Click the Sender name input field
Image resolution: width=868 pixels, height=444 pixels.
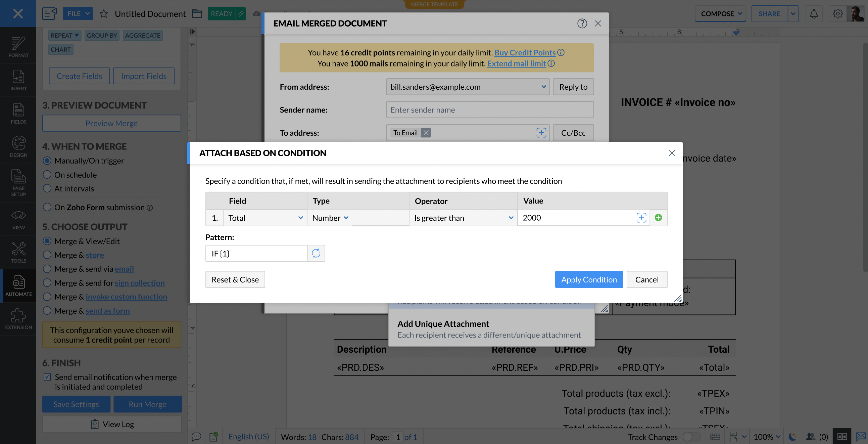point(490,110)
